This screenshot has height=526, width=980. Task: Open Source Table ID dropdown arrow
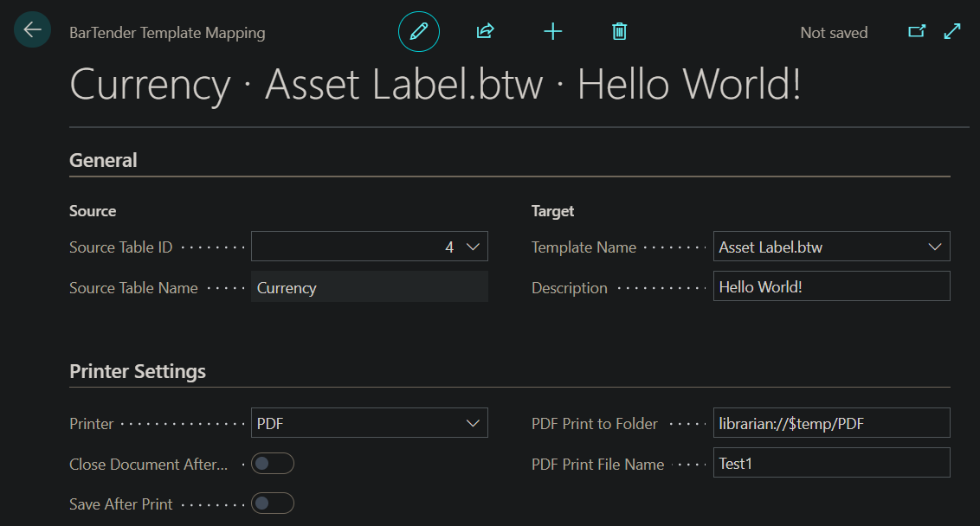click(x=474, y=247)
